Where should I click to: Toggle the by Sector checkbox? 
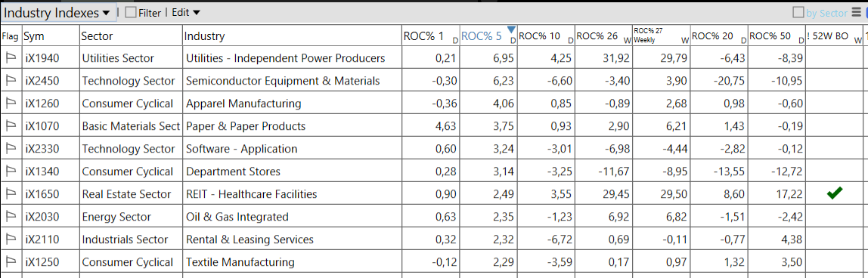(798, 13)
